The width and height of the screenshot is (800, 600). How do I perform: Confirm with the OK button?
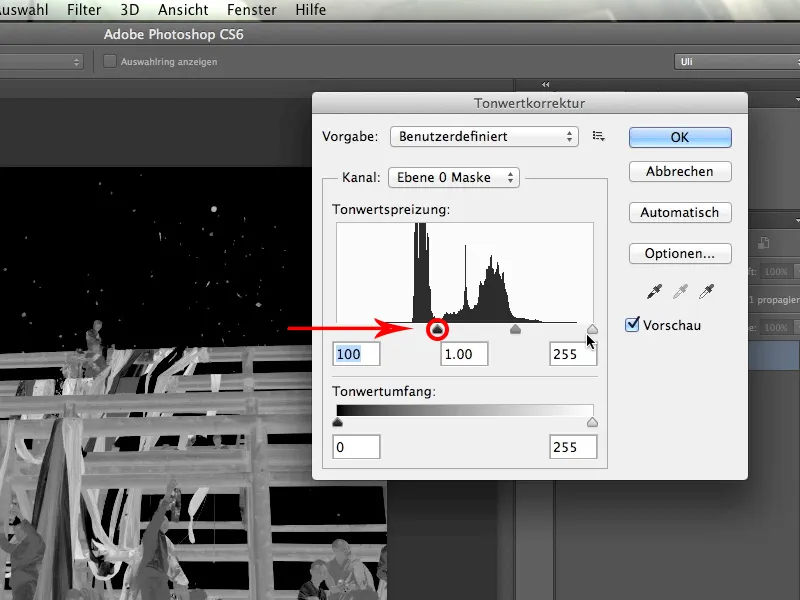(x=680, y=137)
